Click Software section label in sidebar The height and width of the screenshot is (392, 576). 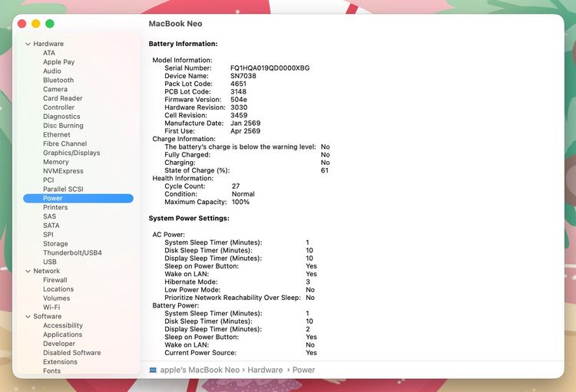pos(47,316)
